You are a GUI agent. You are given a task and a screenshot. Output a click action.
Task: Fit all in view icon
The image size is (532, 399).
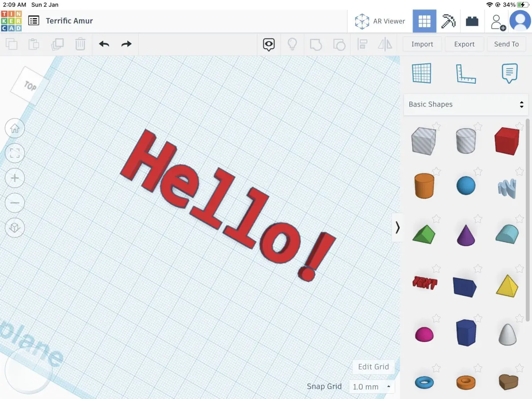pyautogui.click(x=15, y=153)
